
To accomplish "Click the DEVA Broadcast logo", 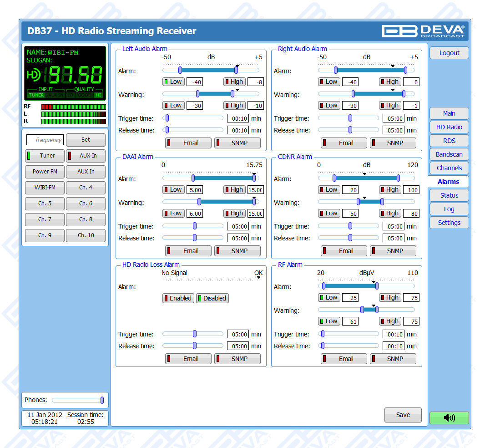I will coord(423,31).
